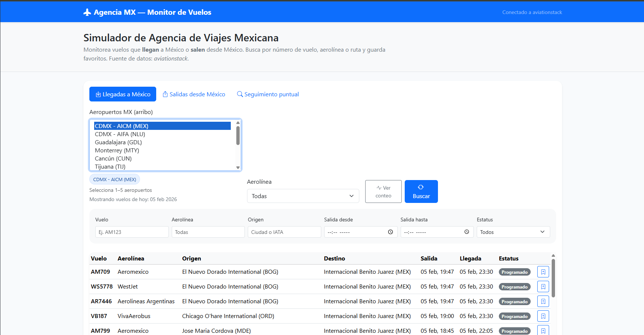Screen dimensions: 644x335
Task: Click the Ver conteo button
Action: click(x=383, y=191)
